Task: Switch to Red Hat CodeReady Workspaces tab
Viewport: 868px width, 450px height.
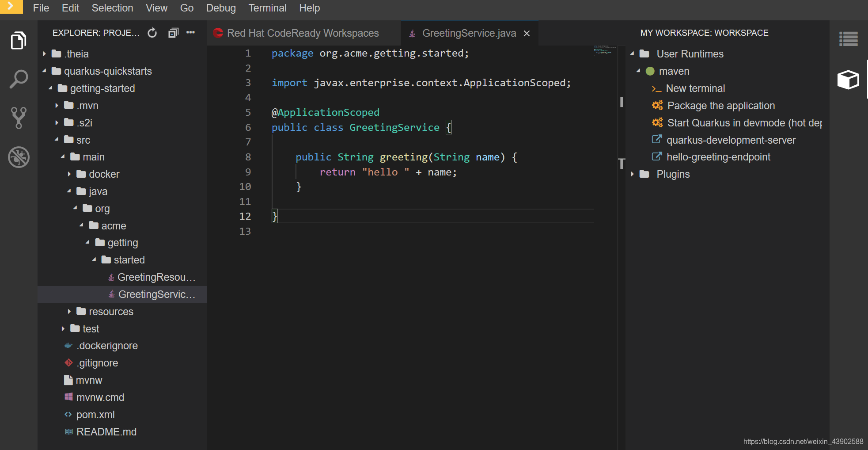Action: click(x=303, y=33)
